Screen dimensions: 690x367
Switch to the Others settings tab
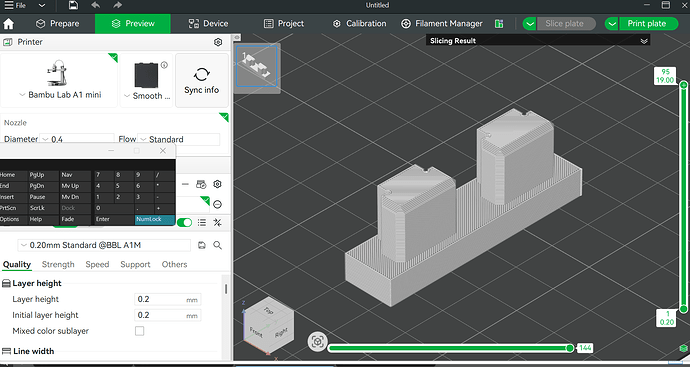pos(174,264)
